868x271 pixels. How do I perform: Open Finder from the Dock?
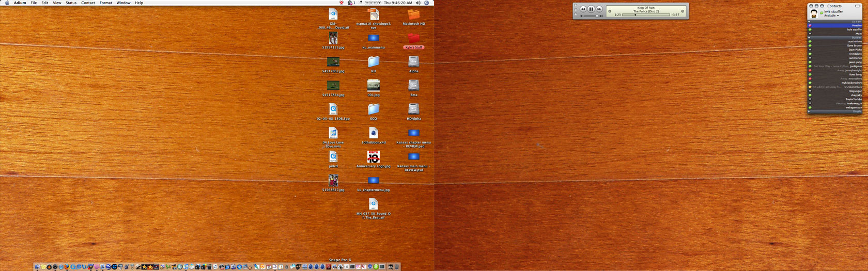pyautogui.click(x=37, y=267)
